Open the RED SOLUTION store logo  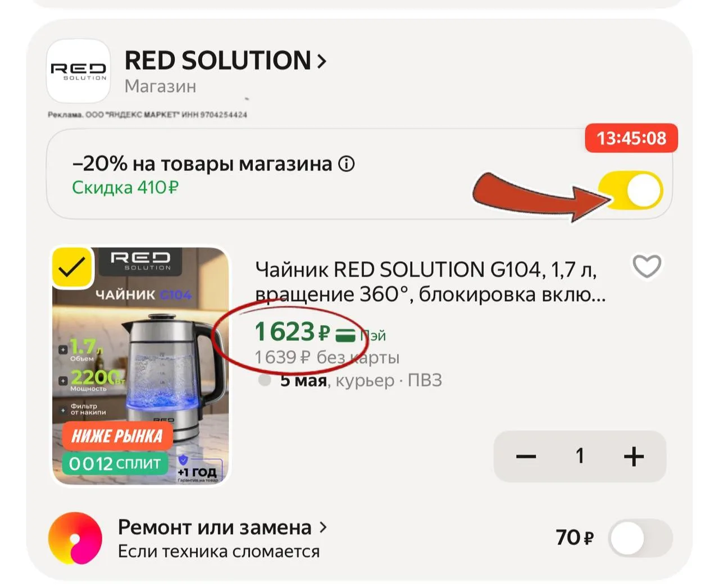tap(78, 71)
